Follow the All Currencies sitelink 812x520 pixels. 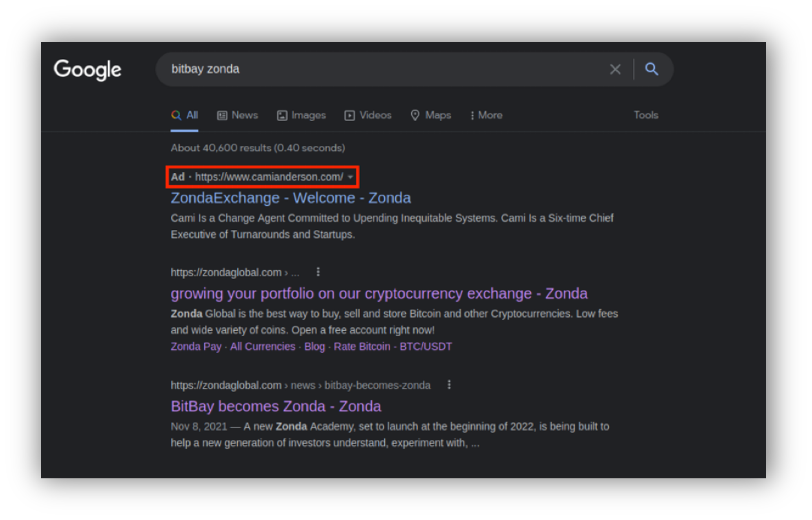(263, 347)
